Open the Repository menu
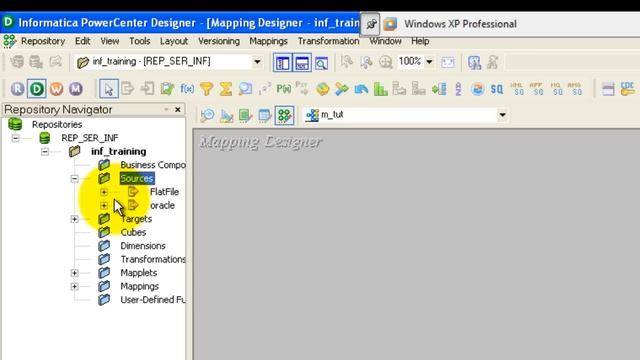This screenshot has width=640, height=360. pyautogui.click(x=43, y=41)
